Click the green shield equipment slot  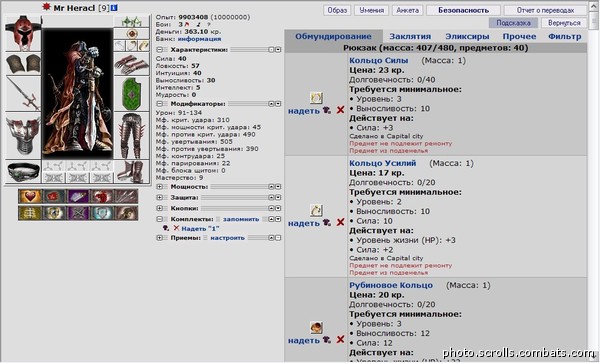click(132, 94)
